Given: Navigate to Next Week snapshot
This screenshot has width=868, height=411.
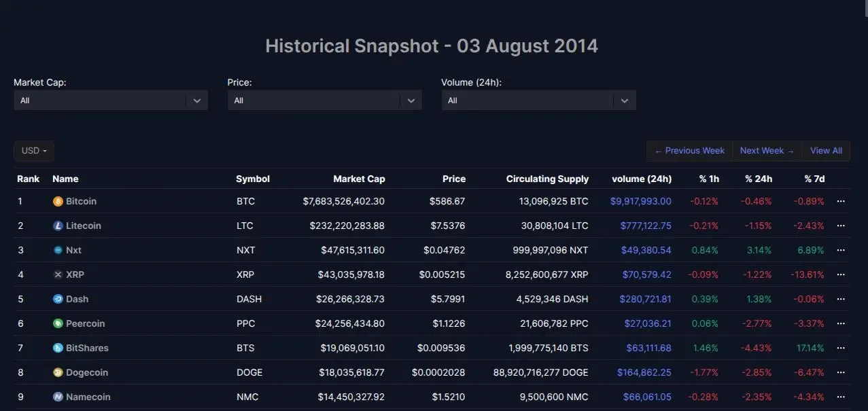Looking at the screenshot, I should (x=767, y=150).
